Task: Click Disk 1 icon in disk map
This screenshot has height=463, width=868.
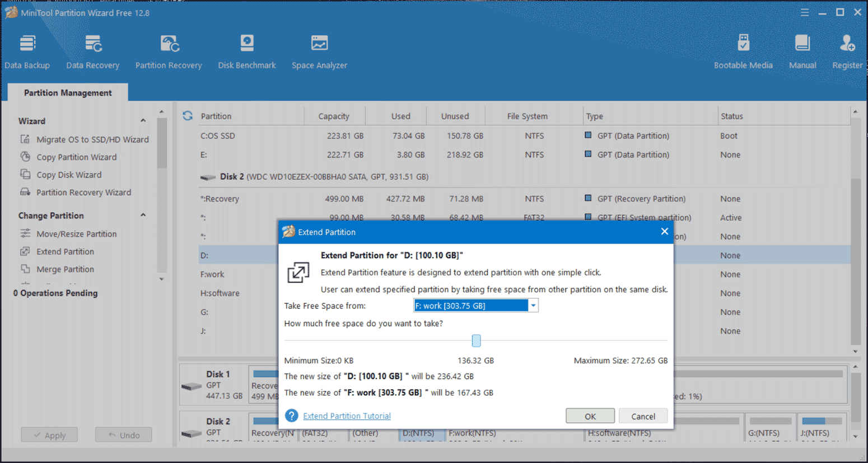Action: [x=191, y=386]
